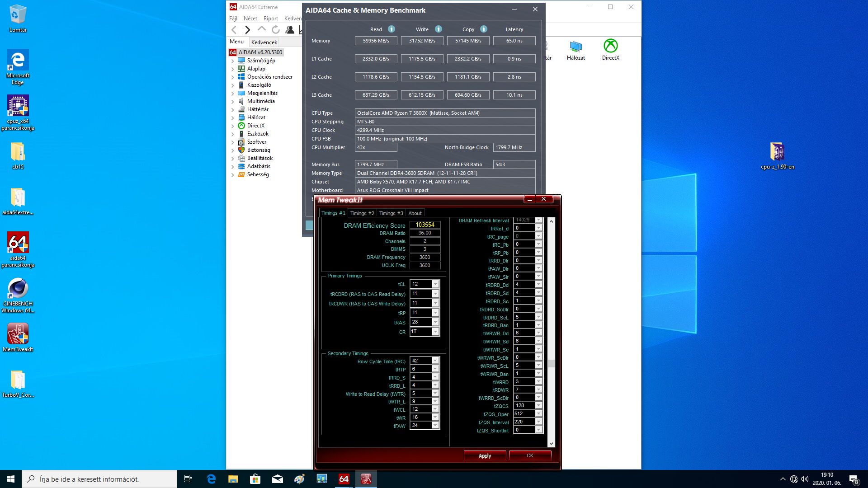Click OK button in MemTweakIt

[x=530, y=456]
